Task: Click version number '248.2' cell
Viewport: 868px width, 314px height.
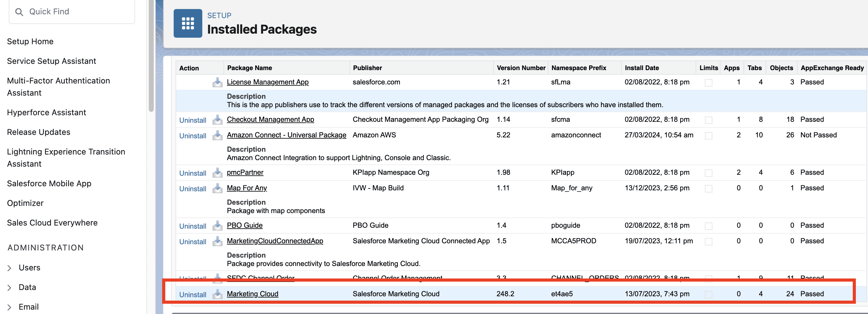Action: (x=505, y=294)
